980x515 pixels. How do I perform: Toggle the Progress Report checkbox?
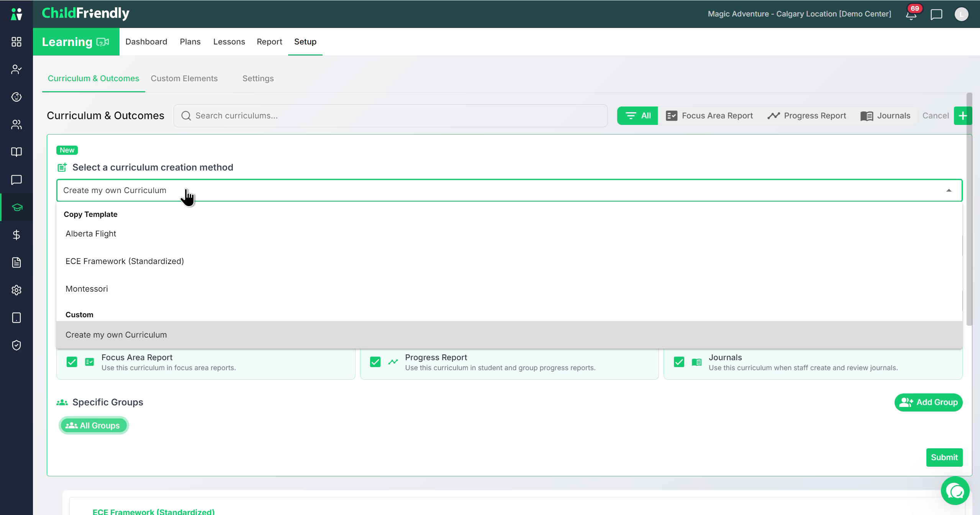[x=375, y=362]
